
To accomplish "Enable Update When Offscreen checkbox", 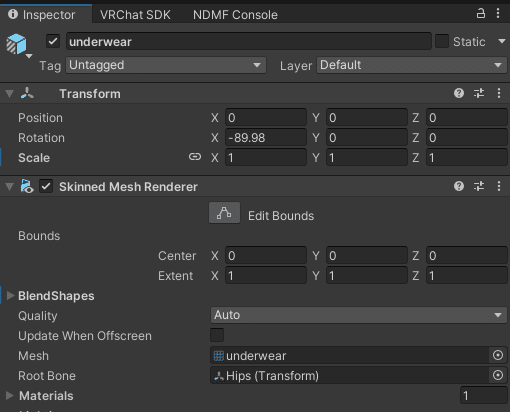I will [217, 335].
